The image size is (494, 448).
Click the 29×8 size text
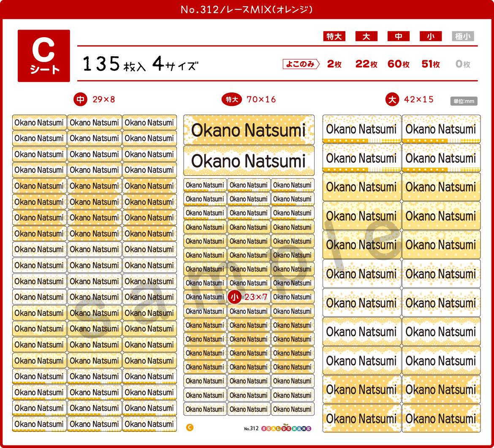tap(103, 100)
